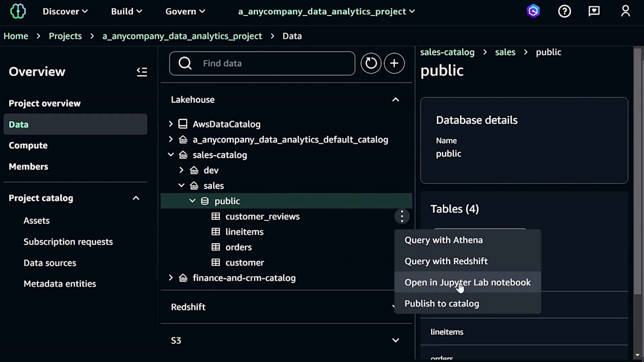This screenshot has height=362, width=644.
Task: Collapse the public schema node
Action: [192, 201]
